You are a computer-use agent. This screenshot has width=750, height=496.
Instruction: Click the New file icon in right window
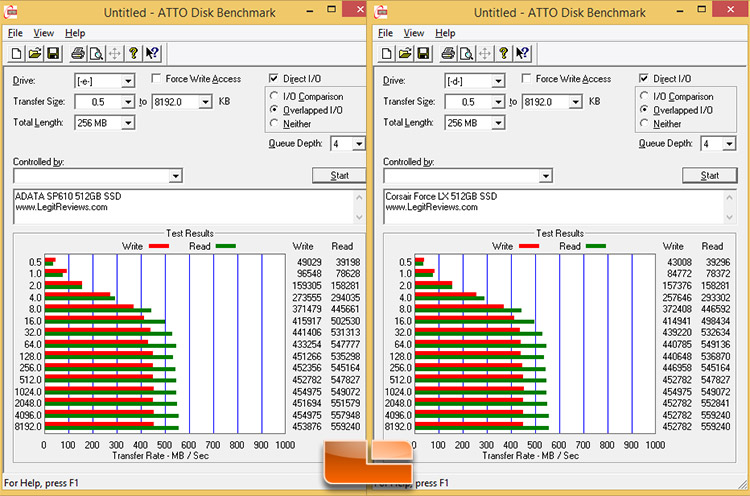386,53
